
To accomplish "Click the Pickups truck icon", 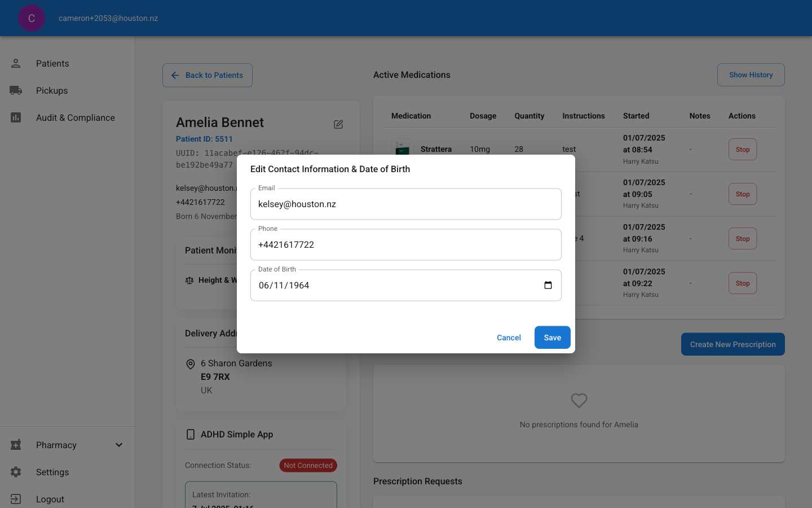I will pyautogui.click(x=16, y=90).
